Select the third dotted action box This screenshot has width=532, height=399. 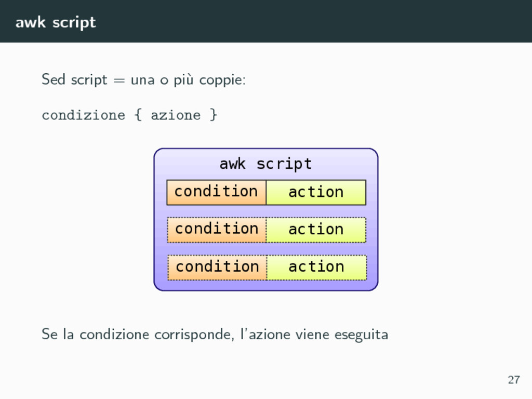(316, 268)
